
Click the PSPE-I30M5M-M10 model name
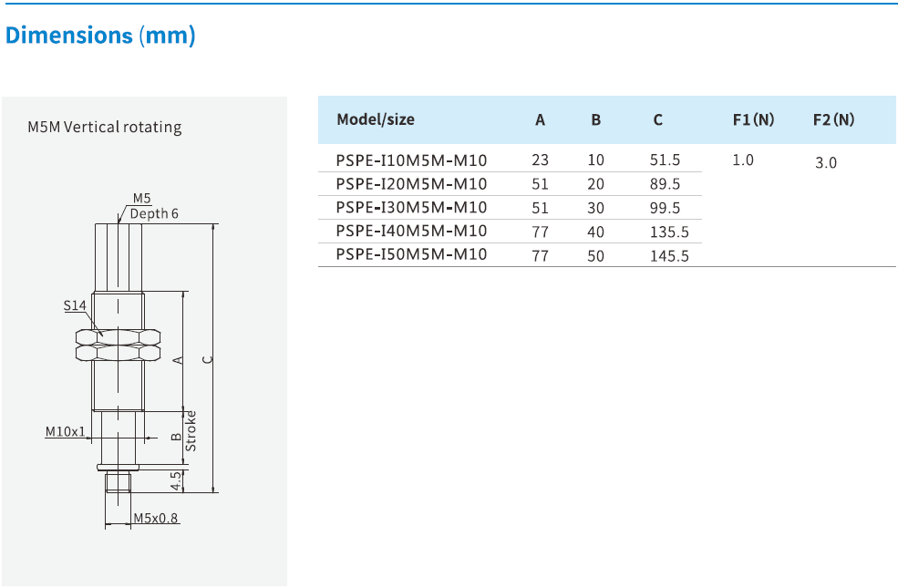coord(411,208)
